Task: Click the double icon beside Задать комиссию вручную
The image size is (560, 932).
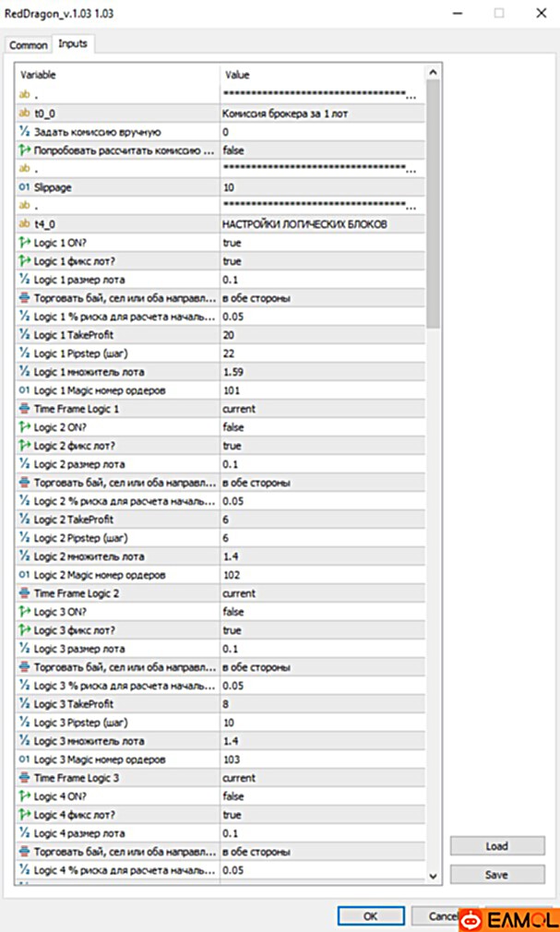Action: pos(24,131)
